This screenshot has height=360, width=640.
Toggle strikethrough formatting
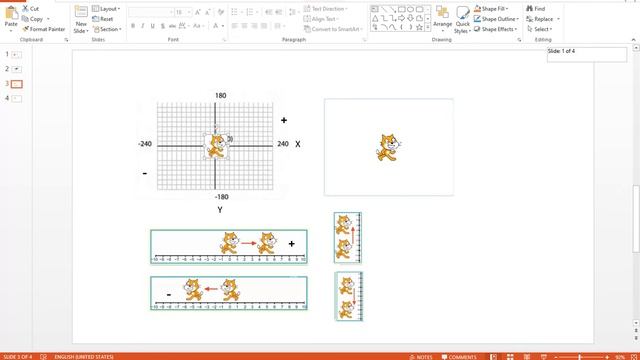pyautogui.click(x=172, y=26)
